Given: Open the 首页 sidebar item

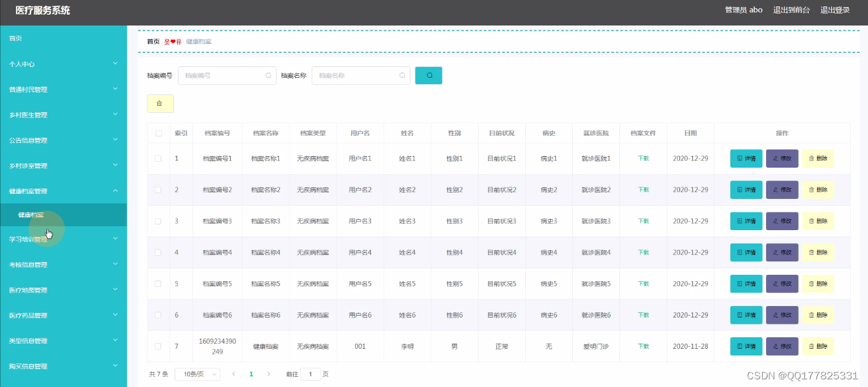Looking at the screenshot, I should (x=64, y=38).
